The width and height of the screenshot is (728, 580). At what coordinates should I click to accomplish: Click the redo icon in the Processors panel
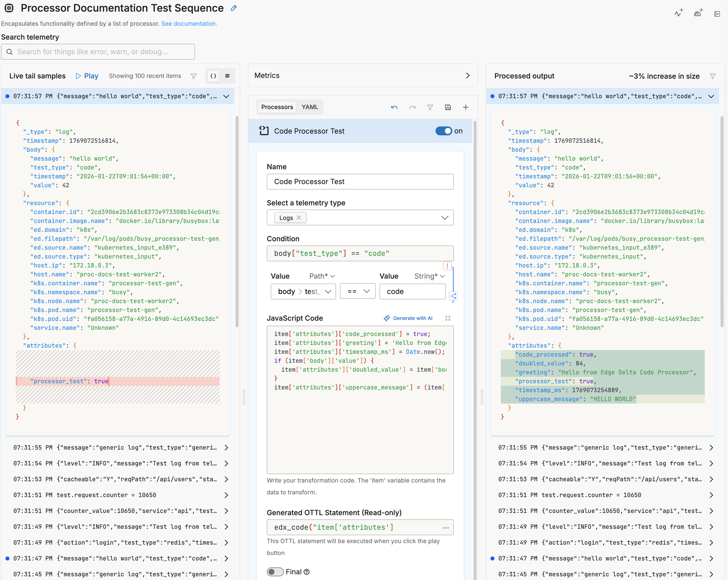pyautogui.click(x=412, y=107)
